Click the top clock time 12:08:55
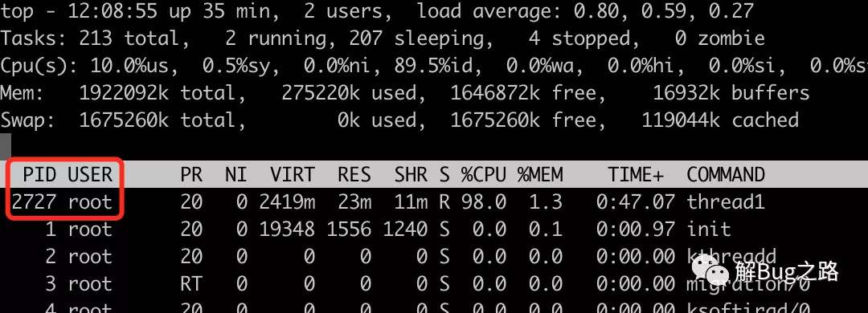The height and width of the screenshot is (313, 868). pos(113,11)
